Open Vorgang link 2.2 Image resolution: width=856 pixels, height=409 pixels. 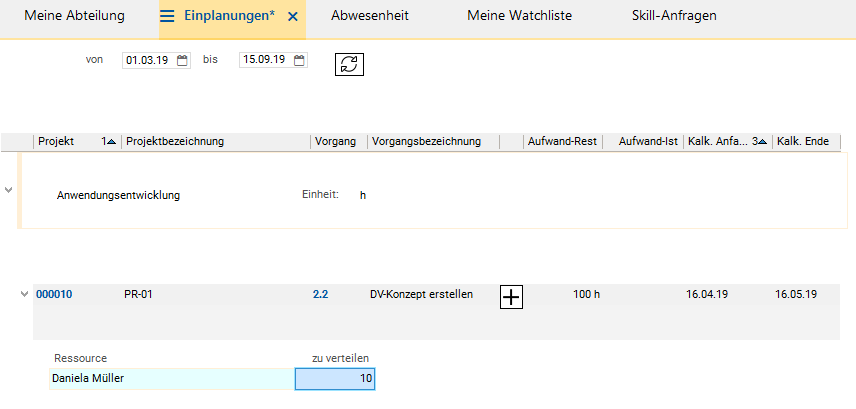coord(320,295)
